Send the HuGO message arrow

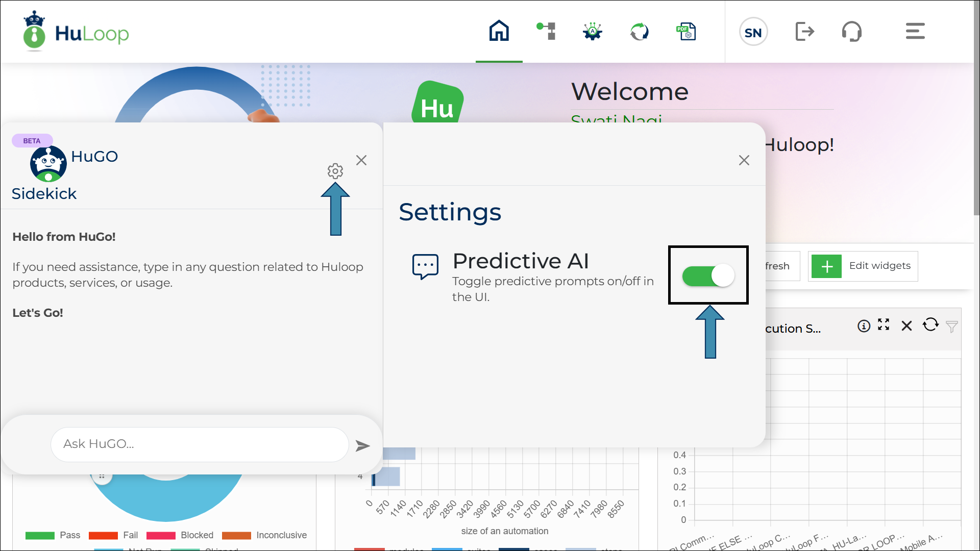pos(362,446)
